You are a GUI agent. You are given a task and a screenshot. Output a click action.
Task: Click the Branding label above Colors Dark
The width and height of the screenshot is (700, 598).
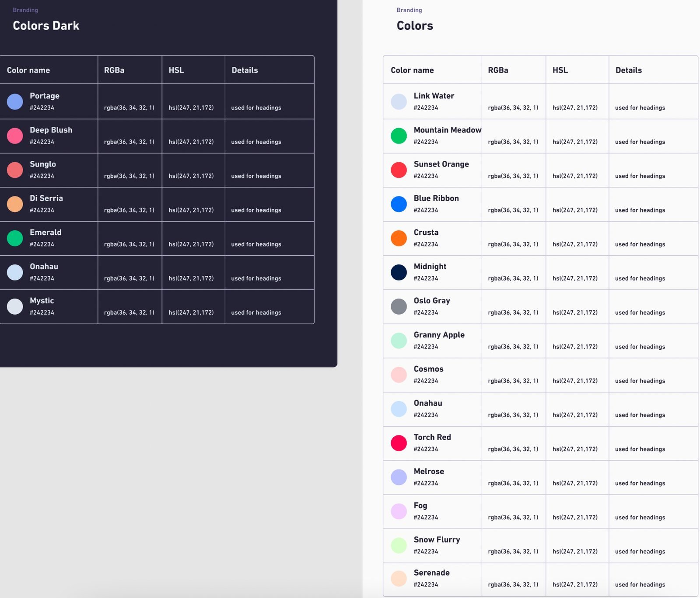[x=25, y=10]
